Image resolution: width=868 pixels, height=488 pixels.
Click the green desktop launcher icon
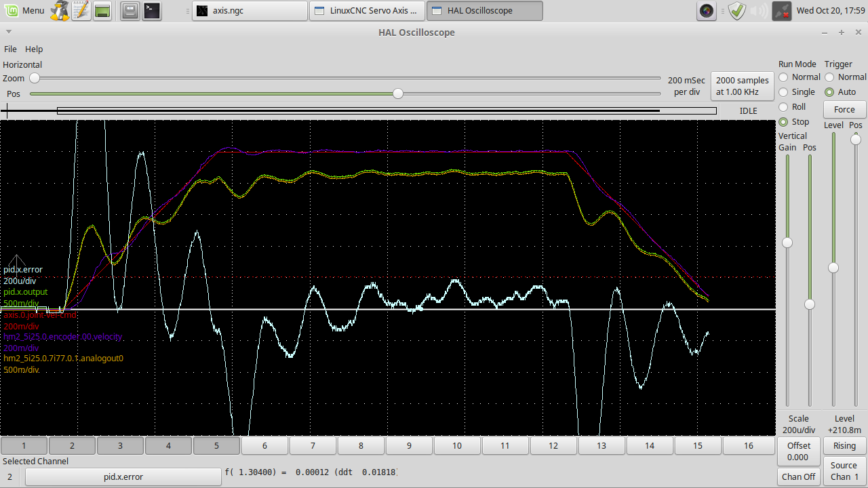tap(102, 11)
